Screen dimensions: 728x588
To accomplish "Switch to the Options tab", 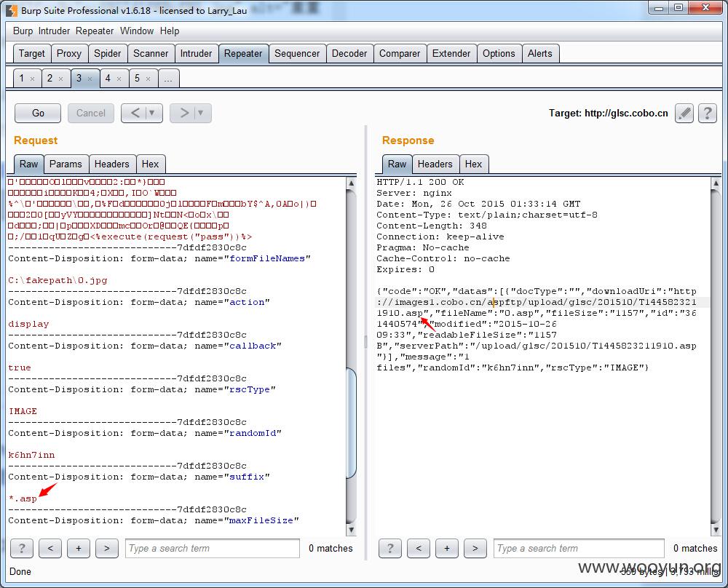I will click(499, 53).
